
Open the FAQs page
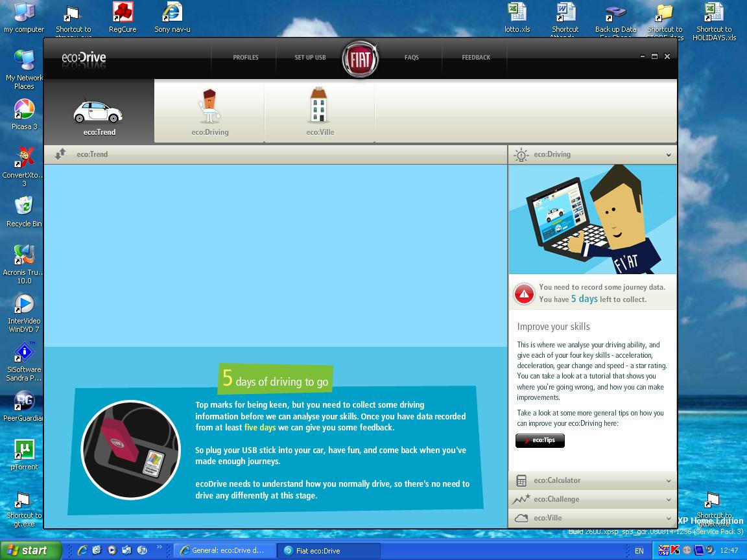(x=412, y=58)
